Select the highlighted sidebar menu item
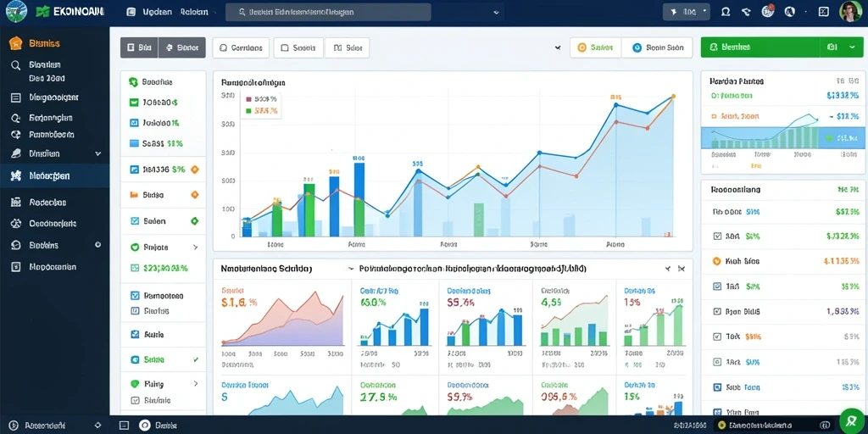Screen dimensions: 868x434 [x=55, y=176]
